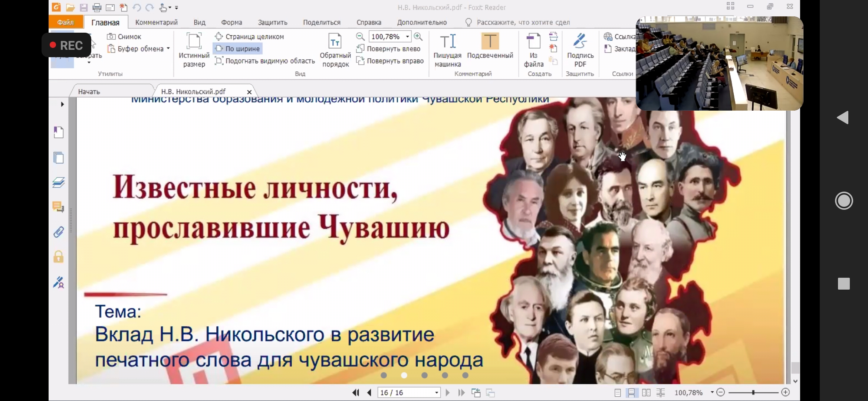Screen dimensions: 868x401
Task: Go to the Поделиться ribbon tab
Action: 322,22
